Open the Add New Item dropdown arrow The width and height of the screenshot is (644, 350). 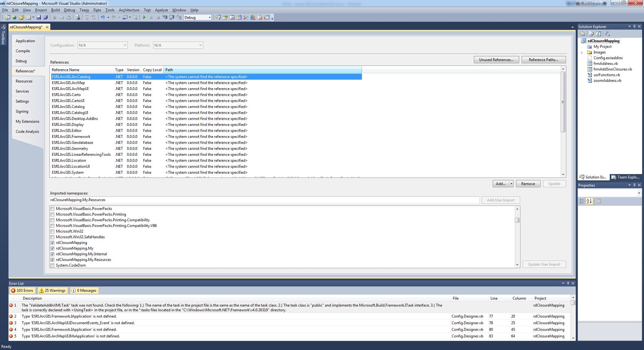33,18
